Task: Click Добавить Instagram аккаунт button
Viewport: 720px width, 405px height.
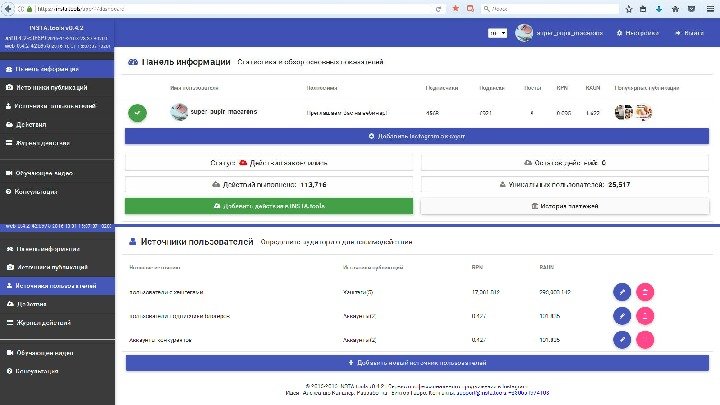Action: tap(417, 136)
